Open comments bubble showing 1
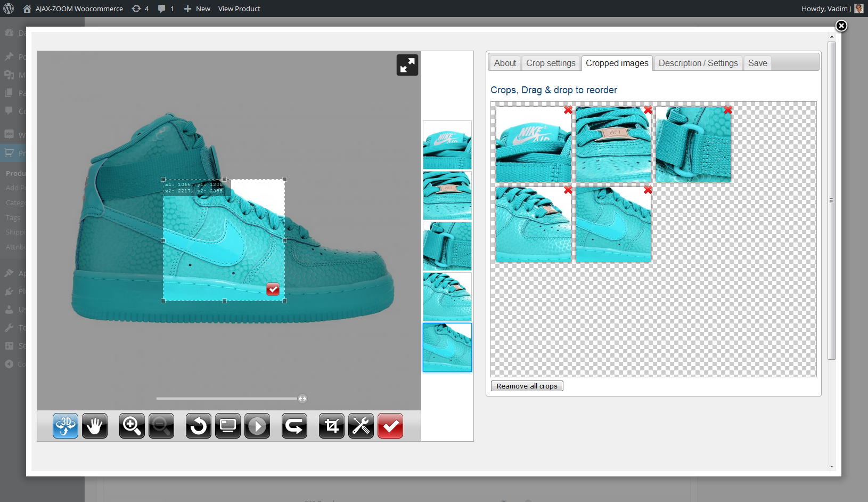This screenshot has height=502, width=868. tap(166, 9)
